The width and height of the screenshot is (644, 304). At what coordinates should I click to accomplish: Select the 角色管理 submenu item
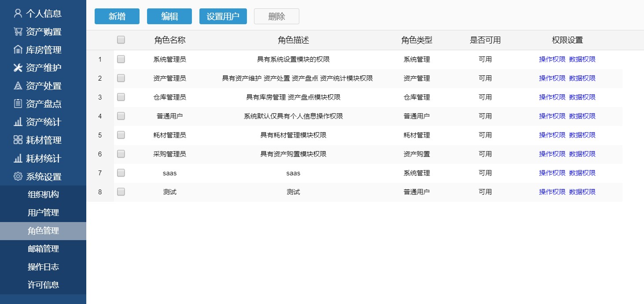click(43, 230)
